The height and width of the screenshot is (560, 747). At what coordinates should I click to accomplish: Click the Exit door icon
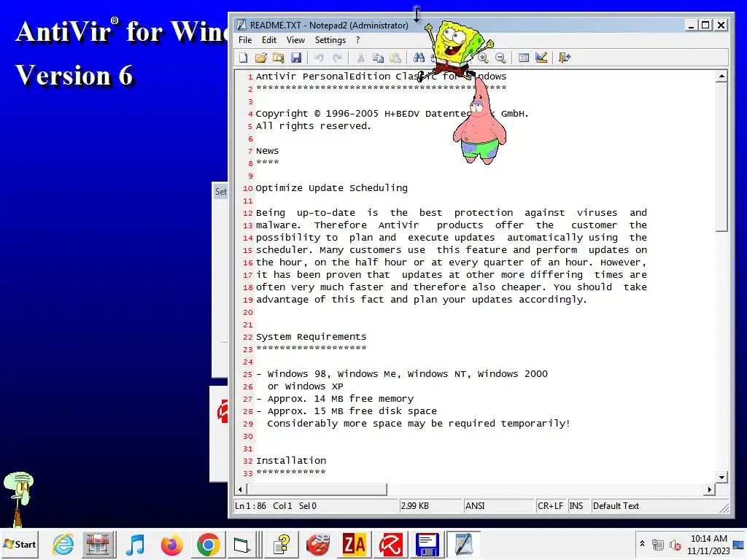point(565,58)
